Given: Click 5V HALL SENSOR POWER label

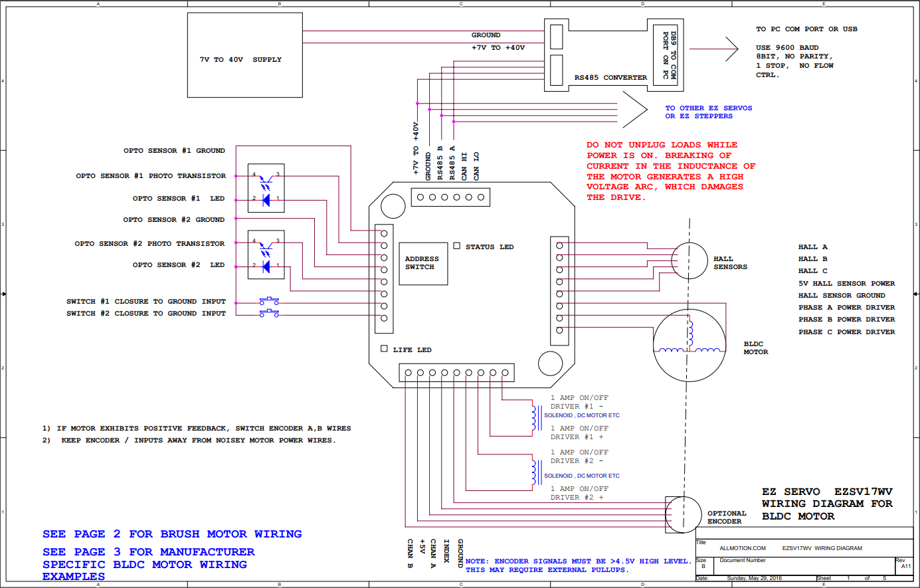Looking at the screenshot, I should point(847,284).
